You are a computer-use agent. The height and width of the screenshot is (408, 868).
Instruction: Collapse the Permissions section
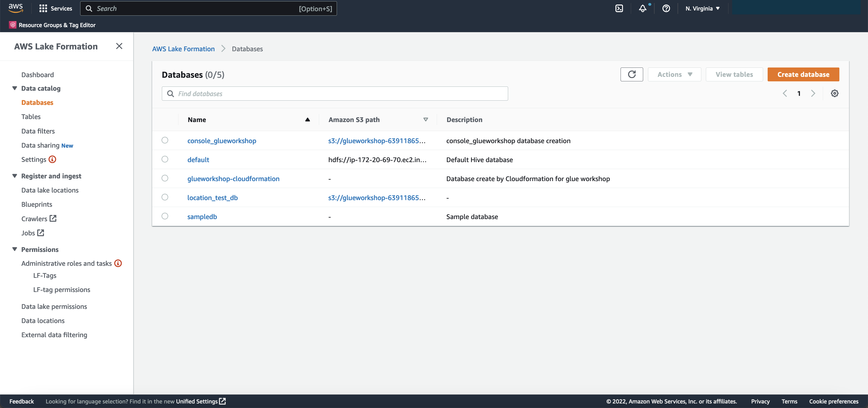coord(14,249)
